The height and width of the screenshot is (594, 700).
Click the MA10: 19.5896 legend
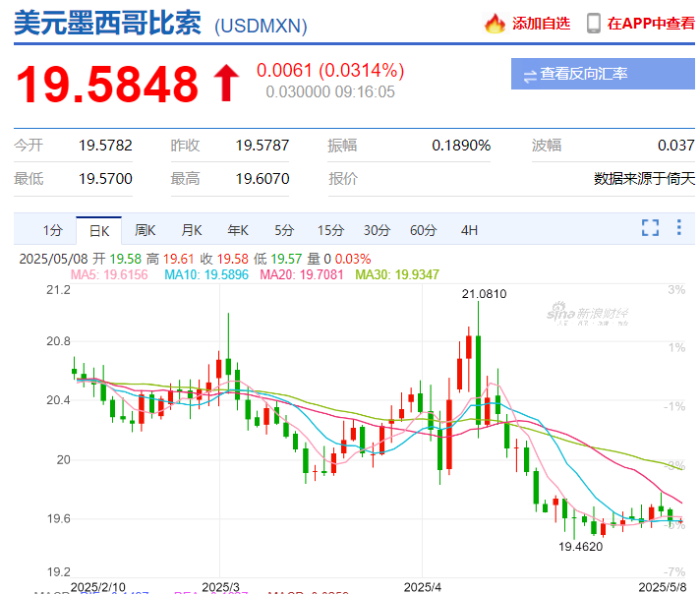coord(206,274)
